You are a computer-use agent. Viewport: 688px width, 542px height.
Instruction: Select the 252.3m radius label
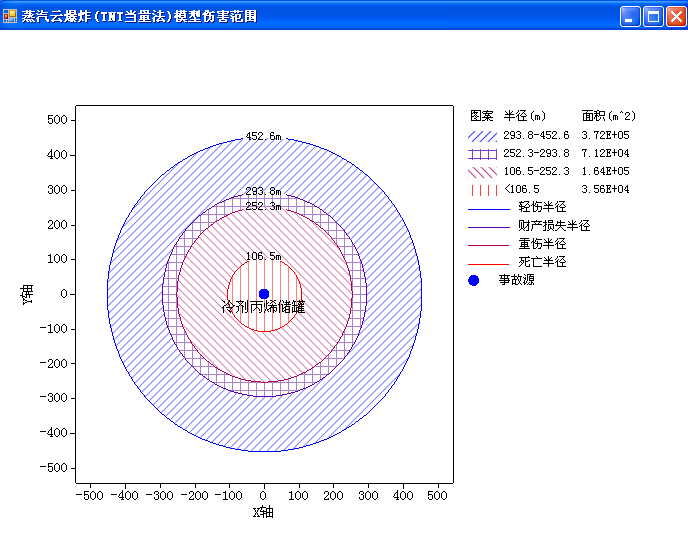[263, 206]
